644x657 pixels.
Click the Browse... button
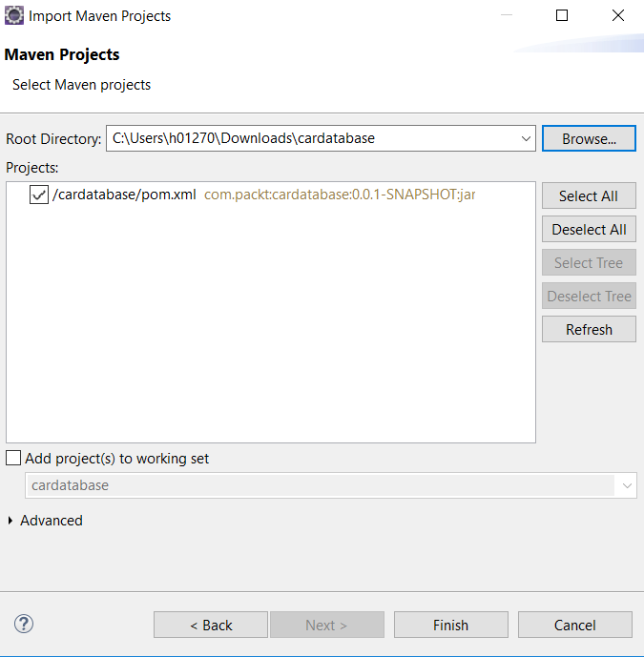coord(589,138)
